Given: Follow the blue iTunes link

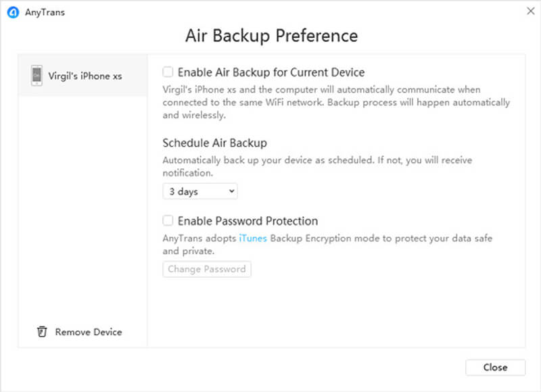Looking at the screenshot, I should (253, 238).
